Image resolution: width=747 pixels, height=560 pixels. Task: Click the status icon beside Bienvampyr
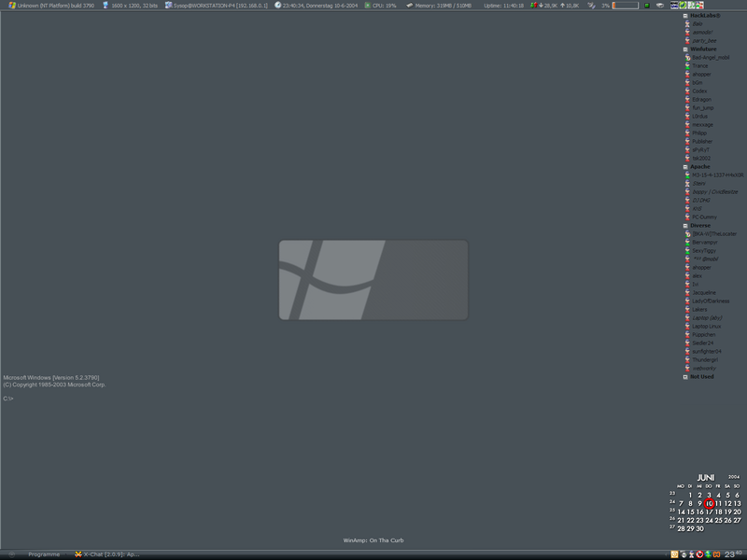coord(687,243)
